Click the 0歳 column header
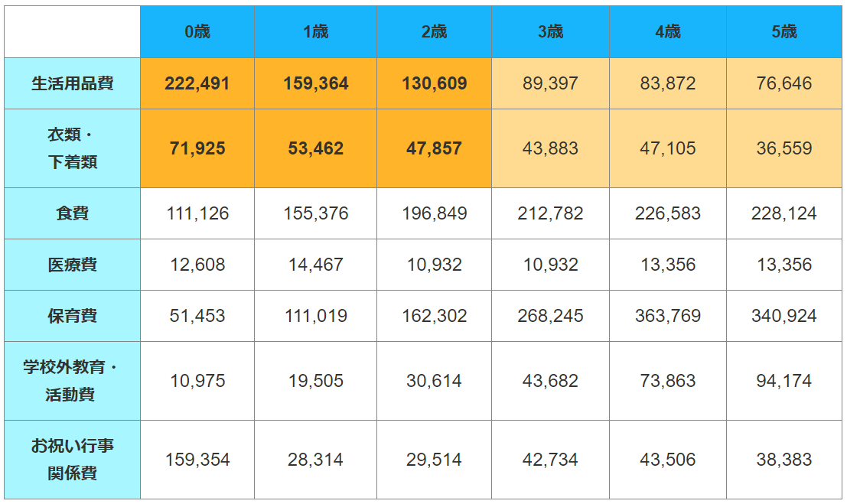 click(197, 31)
